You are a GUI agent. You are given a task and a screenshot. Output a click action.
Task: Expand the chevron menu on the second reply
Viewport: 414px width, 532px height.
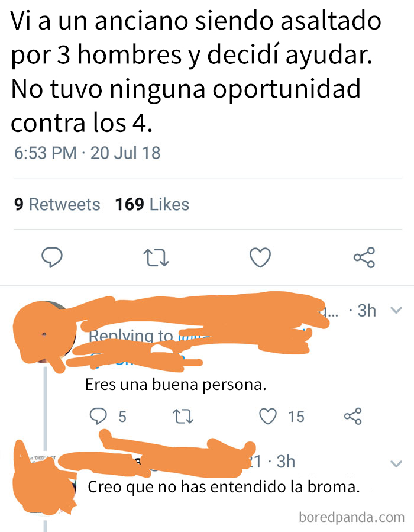pos(396,463)
